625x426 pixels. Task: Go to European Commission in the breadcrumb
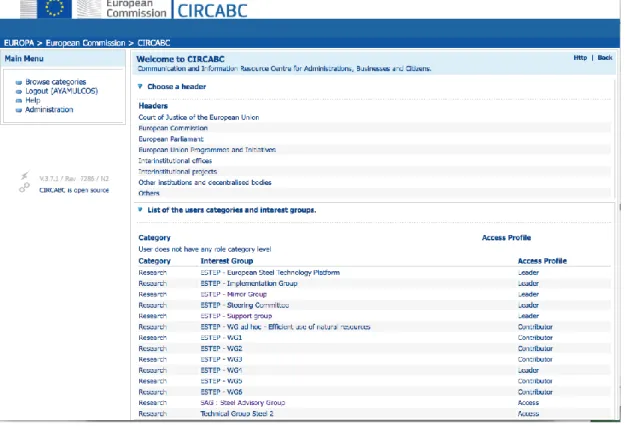pos(85,43)
